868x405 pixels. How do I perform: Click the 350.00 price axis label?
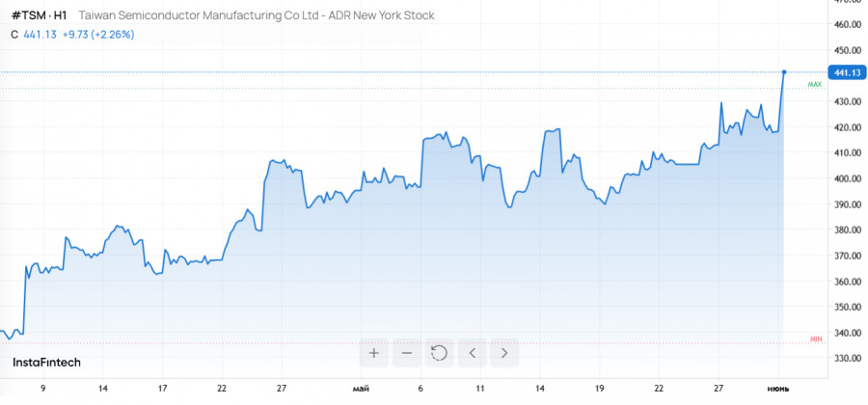tap(847, 307)
